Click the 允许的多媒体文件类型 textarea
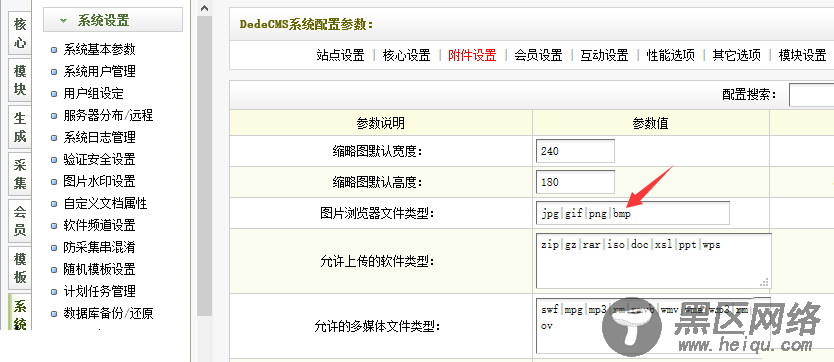The height and width of the screenshot is (362, 834). pyautogui.click(x=654, y=325)
